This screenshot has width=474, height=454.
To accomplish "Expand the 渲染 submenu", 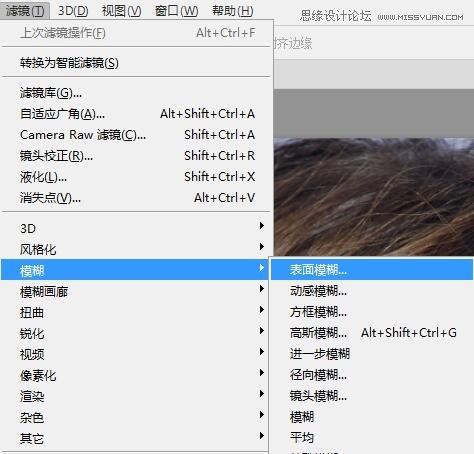I will 135,397.
